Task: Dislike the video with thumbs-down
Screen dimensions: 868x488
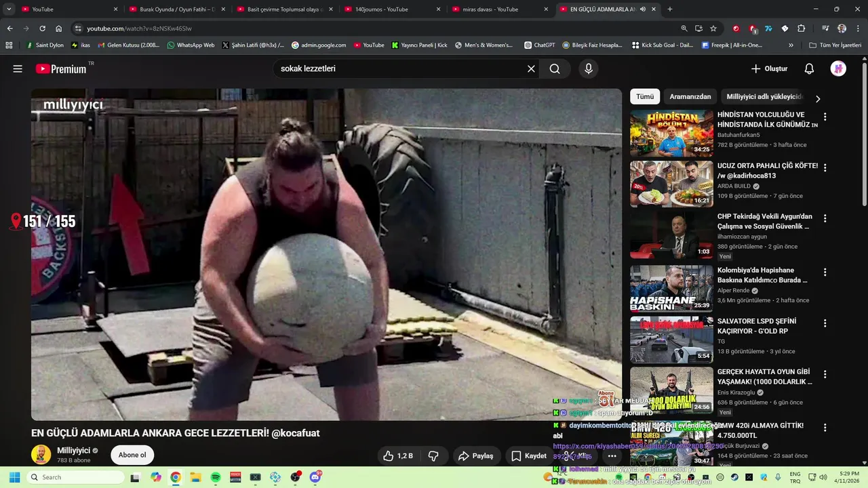Action: 433,456
